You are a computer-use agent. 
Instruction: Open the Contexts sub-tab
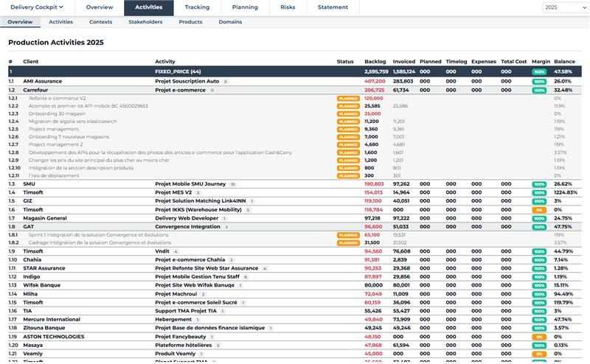100,22
